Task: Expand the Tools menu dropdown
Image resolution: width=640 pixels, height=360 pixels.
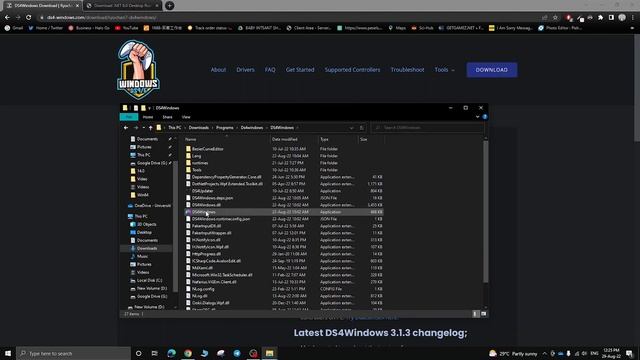Action: [444, 70]
